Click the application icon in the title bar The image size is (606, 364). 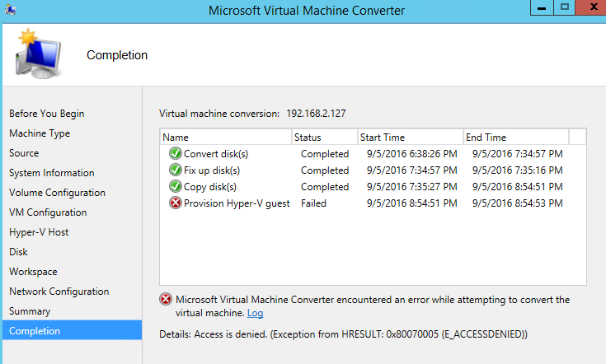tap(10, 10)
